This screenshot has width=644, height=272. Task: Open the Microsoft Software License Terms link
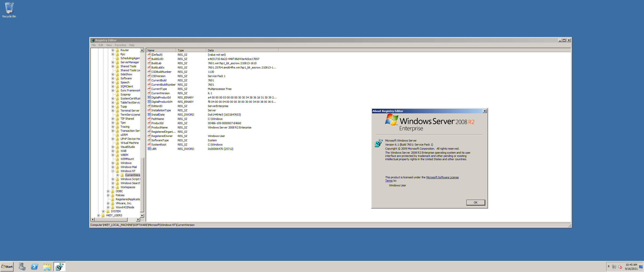[442, 177]
